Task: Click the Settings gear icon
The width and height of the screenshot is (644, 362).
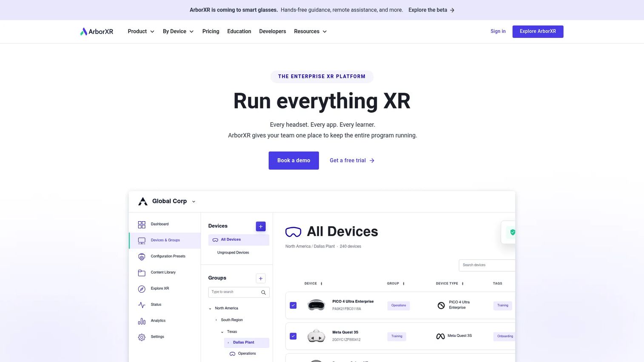Action: click(142, 337)
